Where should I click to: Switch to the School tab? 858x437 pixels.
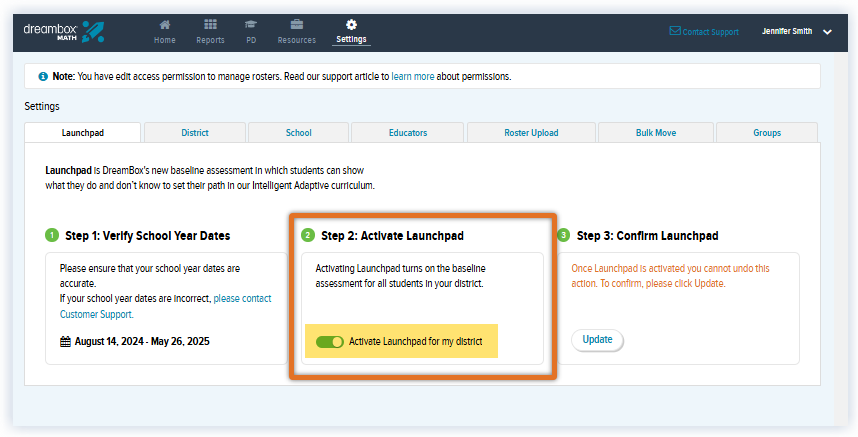tap(298, 132)
